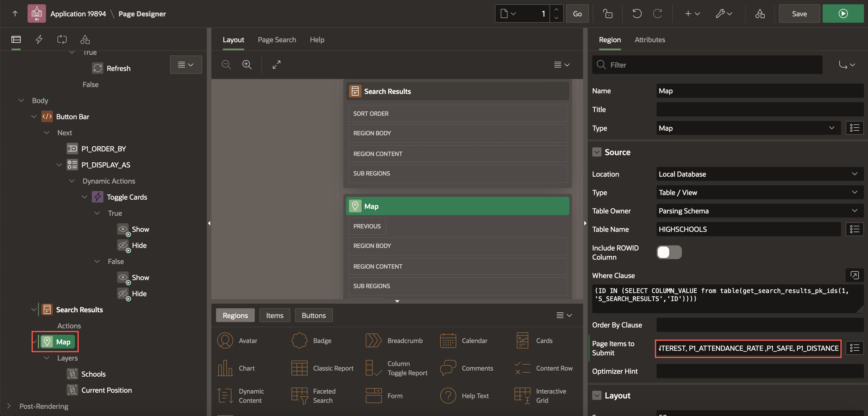Open the Dynamic Actions pane via lightning icon

click(39, 39)
